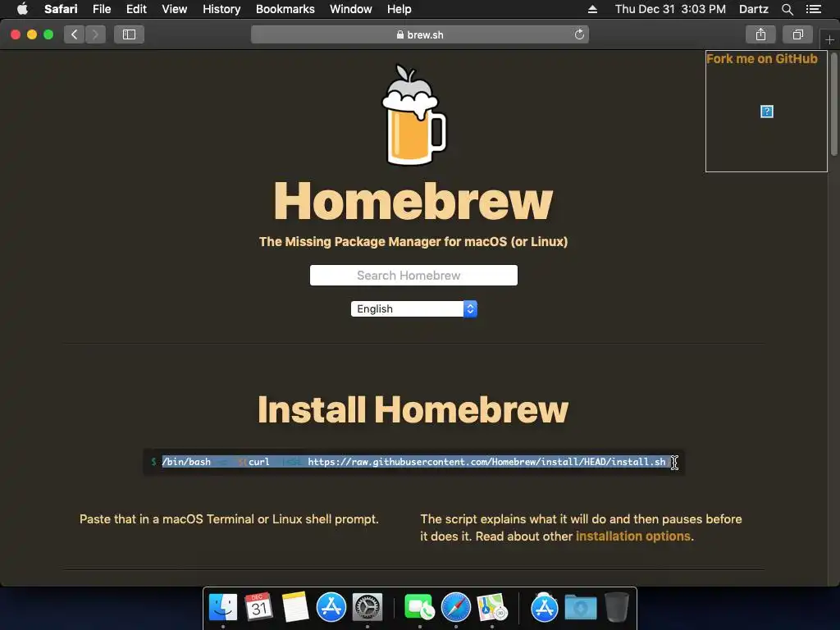Open the Help menu
The image size is (840, 630).
coord(399,9)
